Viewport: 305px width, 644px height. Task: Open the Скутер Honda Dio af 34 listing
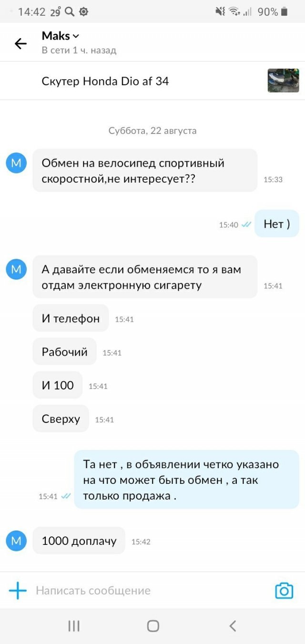pyautogui.click(x=105, y=81)
